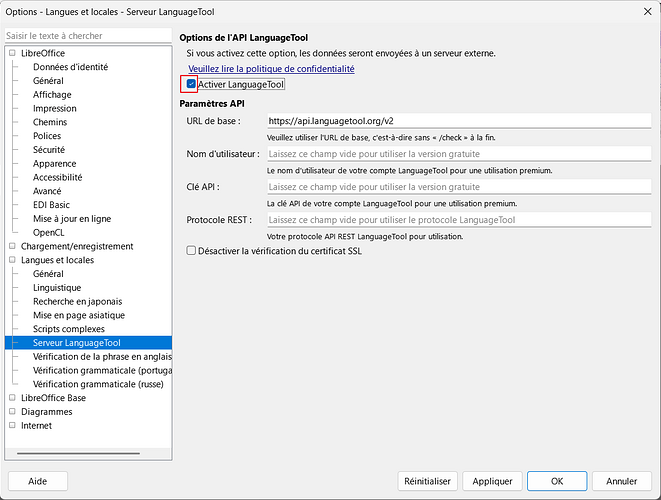This screenshot has width=661, height=500.
Task: Click into the Clé API field
Action: [x=458, y=187]
